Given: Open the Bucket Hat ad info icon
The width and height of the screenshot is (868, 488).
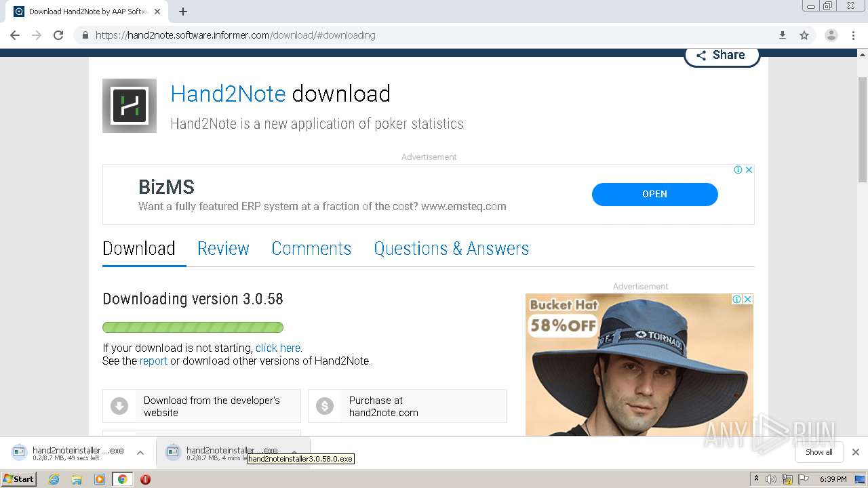Looking at the screenshot, I should click(x=736, y=299).
